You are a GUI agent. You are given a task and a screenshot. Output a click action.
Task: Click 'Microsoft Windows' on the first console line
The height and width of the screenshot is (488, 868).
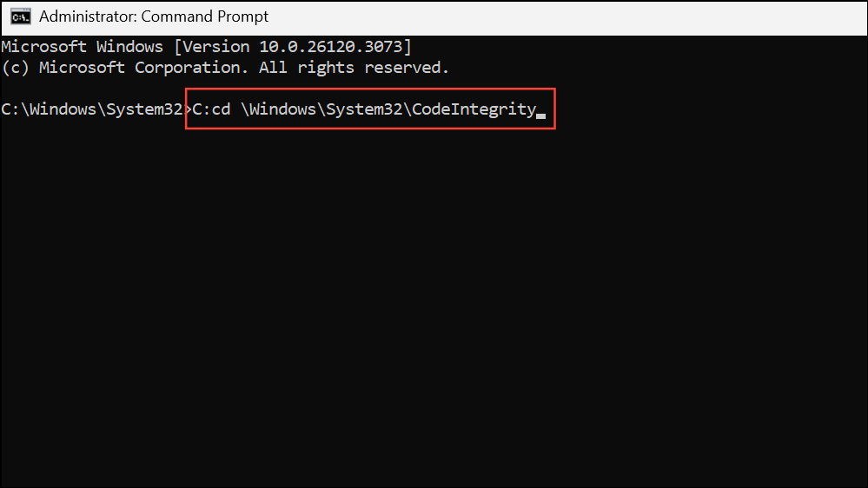pos(83,47)
